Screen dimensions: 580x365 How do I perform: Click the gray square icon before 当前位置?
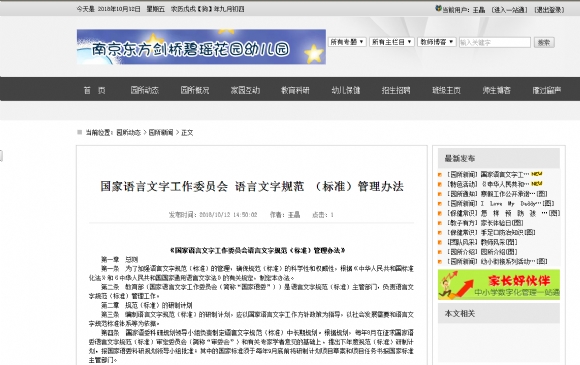[80, 132]
